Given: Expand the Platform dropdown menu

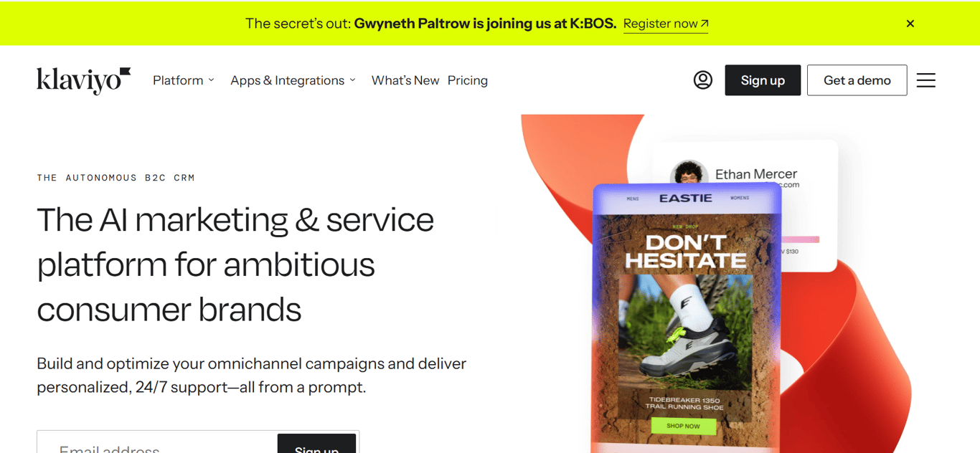Looking at the screenshot, I should coord(184,80).
